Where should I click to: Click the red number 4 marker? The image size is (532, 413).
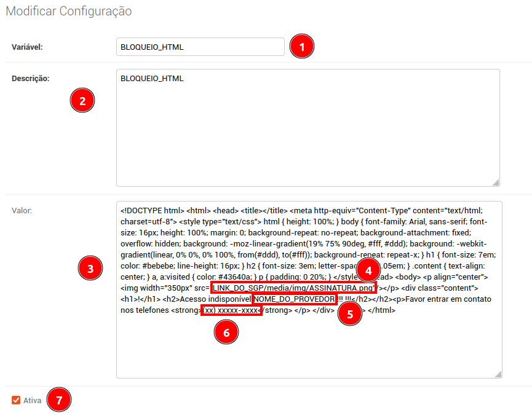point(368,270)
